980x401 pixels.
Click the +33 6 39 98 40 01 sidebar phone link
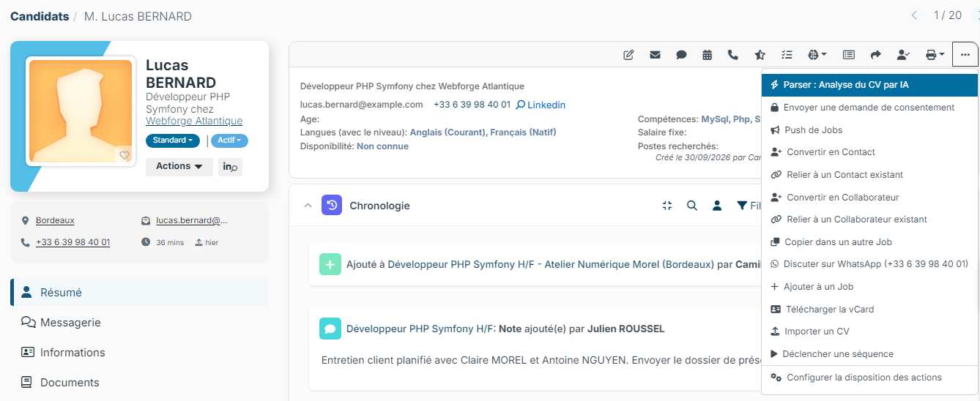[73, 242]
